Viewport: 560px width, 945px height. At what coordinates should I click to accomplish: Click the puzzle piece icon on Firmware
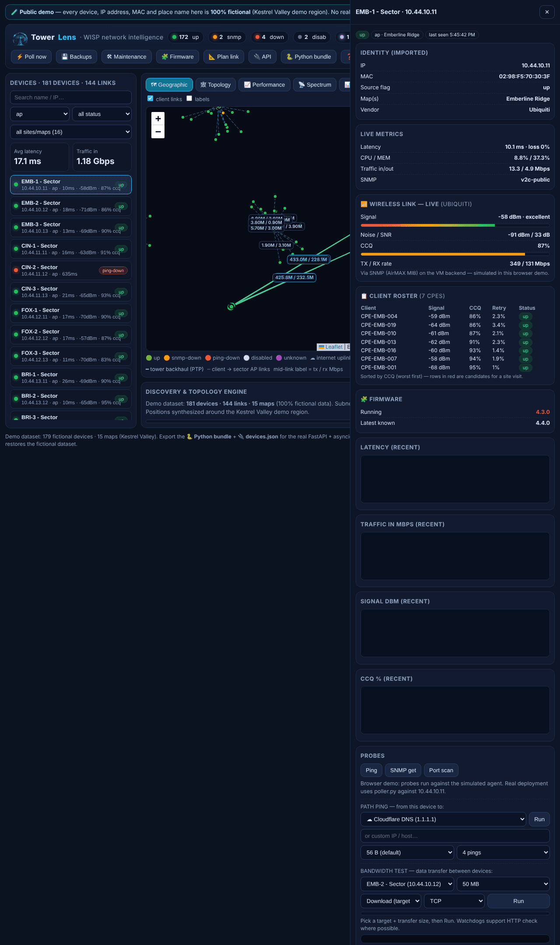tap(165, 57)
